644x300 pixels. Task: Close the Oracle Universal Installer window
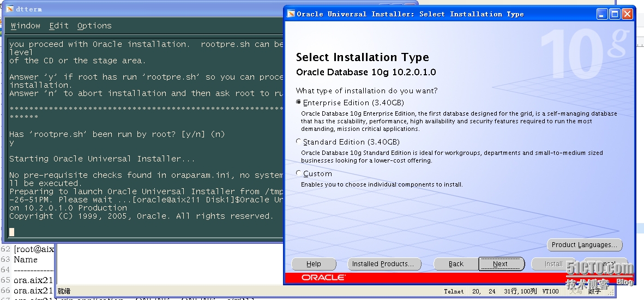[x=627, y=14]
